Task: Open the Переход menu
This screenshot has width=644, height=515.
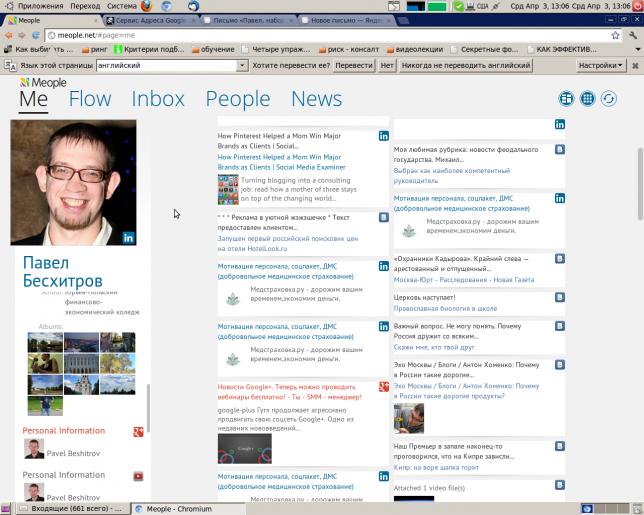Action: 85,6
